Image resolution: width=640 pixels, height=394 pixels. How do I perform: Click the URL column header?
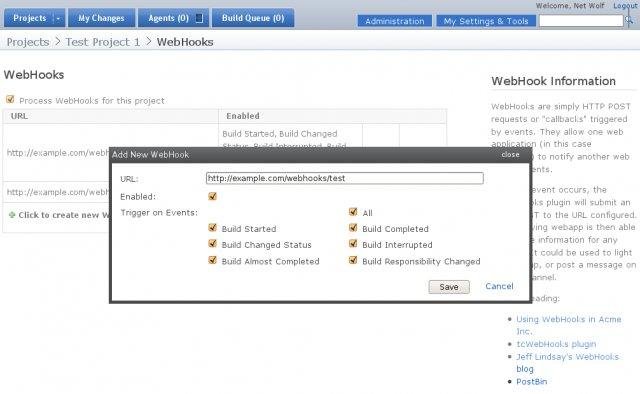coord(19,116)
